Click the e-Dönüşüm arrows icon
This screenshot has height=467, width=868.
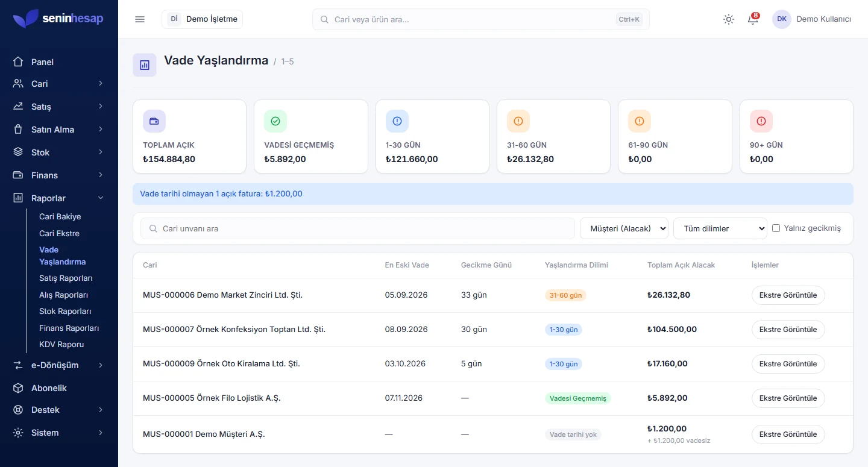click(18, 365)
